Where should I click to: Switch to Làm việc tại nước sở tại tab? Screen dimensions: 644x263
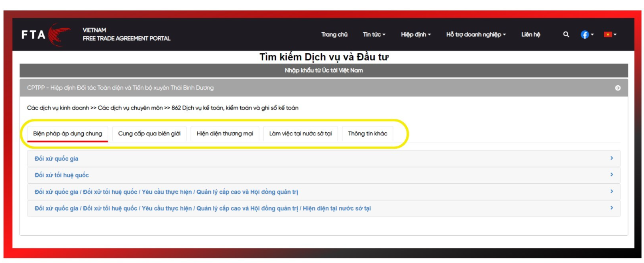click(300, 133)
